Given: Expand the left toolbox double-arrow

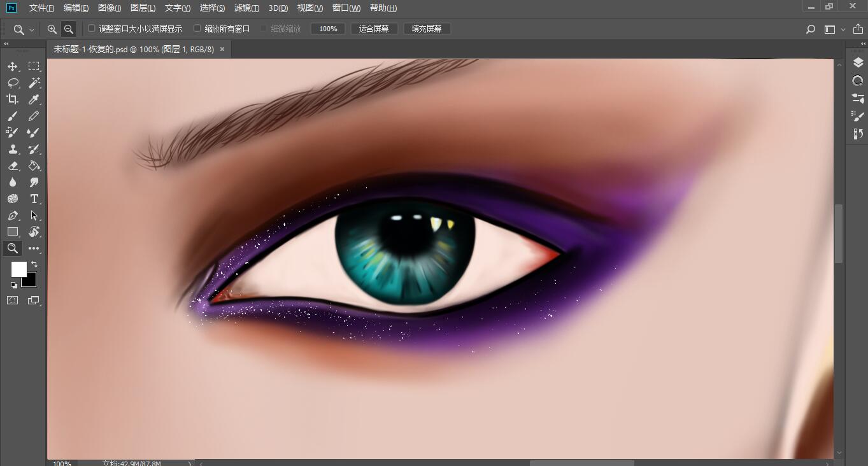Looking at the screenshot, I should (6, 44).
